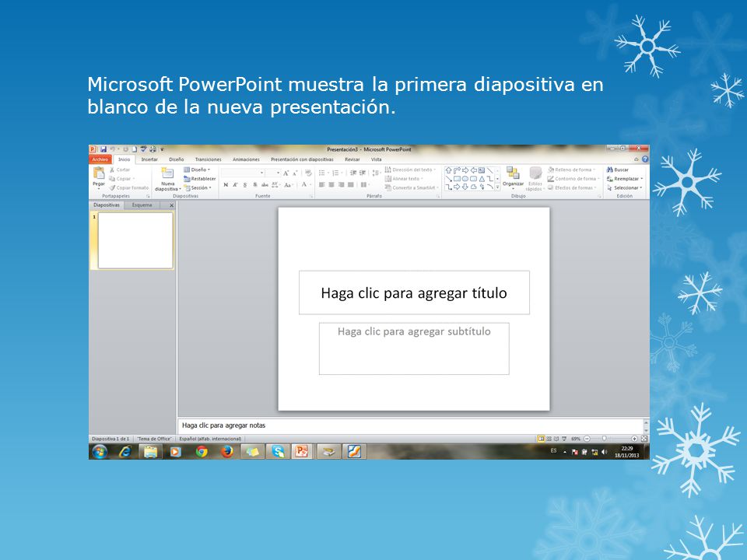Open Skype from the taskbar

pos(279,451)
